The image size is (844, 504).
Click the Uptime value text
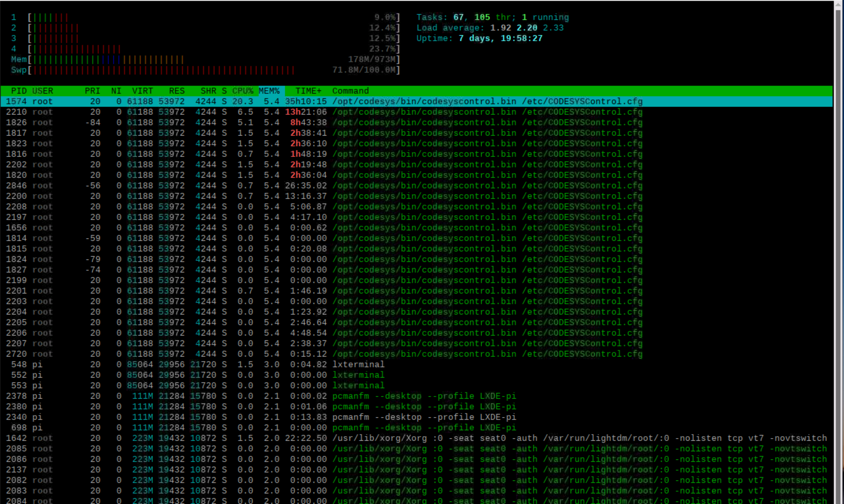point(501,38)
